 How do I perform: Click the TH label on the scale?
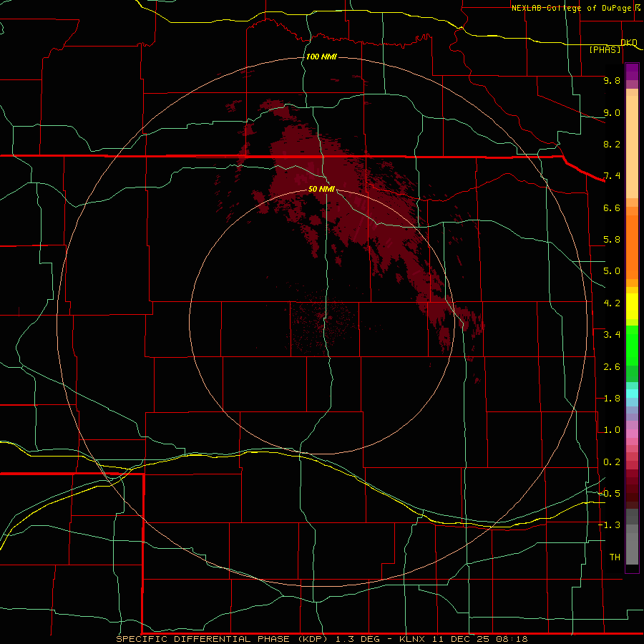click(615, 557)
